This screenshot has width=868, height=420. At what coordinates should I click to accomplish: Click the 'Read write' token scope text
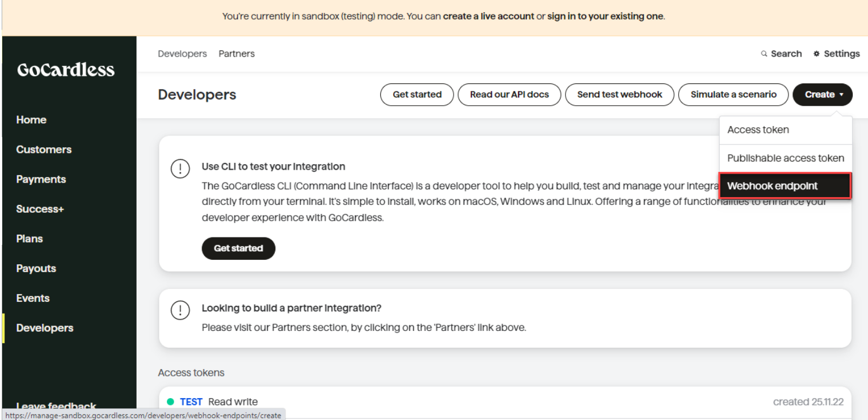[x=233, y=402]
